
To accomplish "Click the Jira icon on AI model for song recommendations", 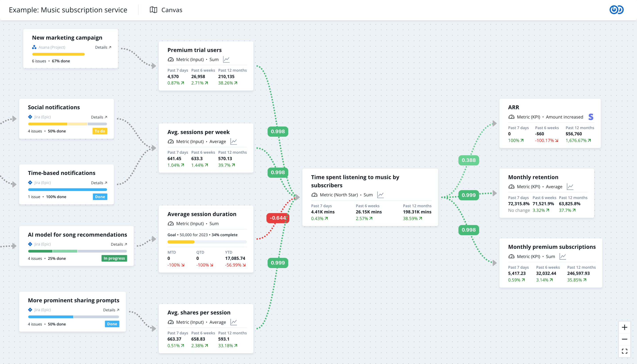I will pyautogui.click(x=30, y=244).
